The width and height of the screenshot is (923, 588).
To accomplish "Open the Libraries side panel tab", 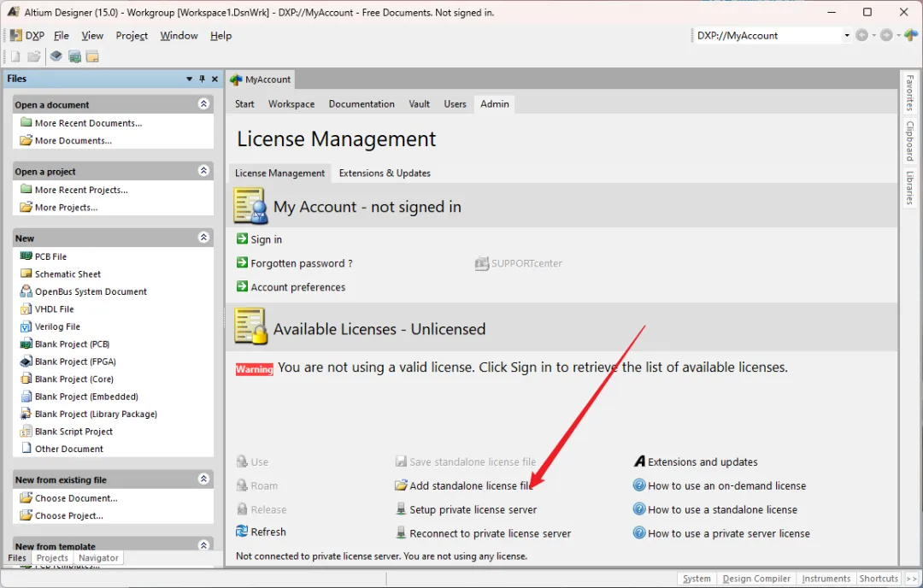I will click(x=910, y=188).
